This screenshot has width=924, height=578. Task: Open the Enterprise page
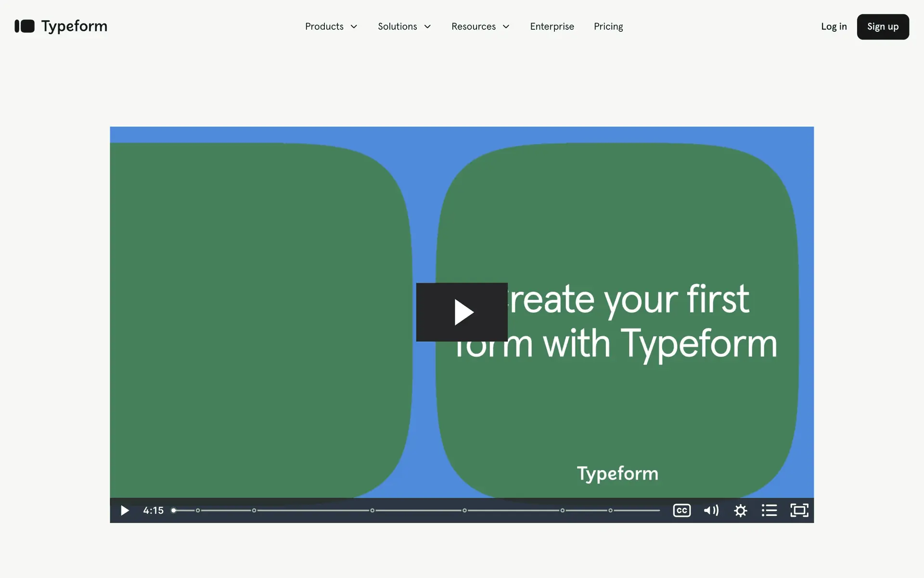[x=552, y=26]
